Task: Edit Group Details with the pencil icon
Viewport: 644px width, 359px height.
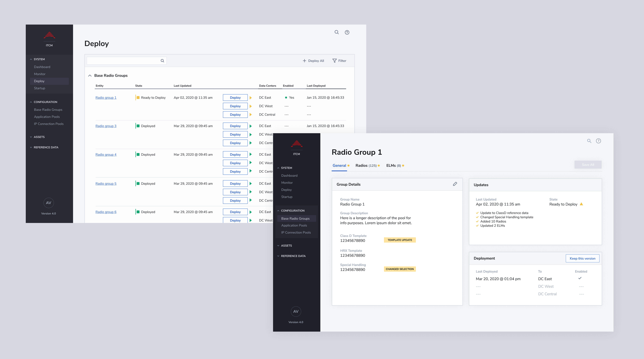Action: coord(455,184)
